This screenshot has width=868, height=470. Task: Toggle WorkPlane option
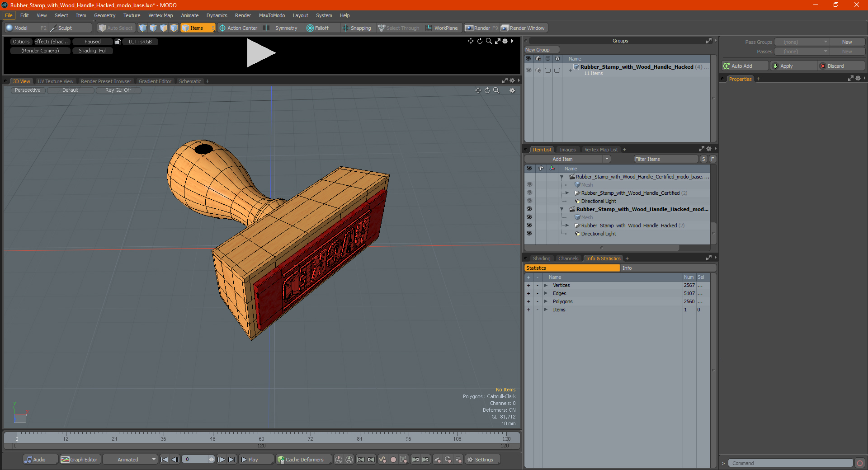442,28
